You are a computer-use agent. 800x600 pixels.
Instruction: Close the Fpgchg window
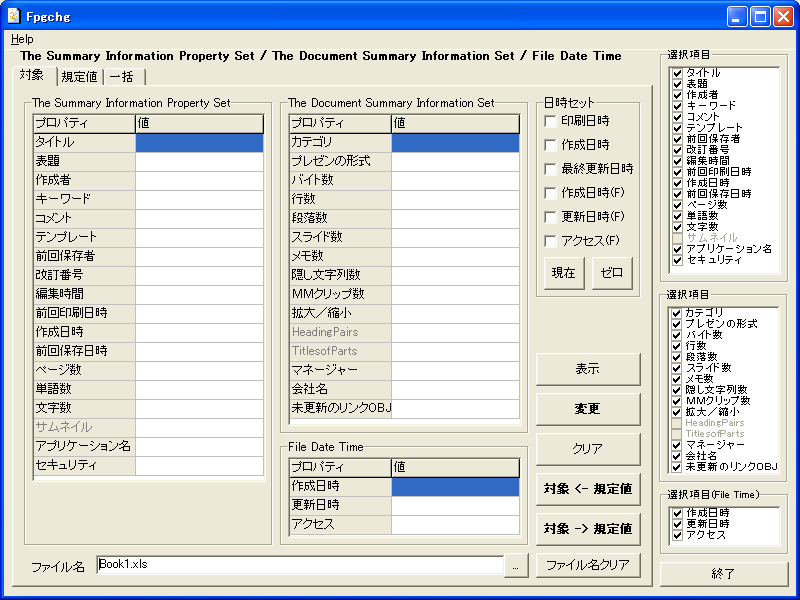tap(783, 17)
